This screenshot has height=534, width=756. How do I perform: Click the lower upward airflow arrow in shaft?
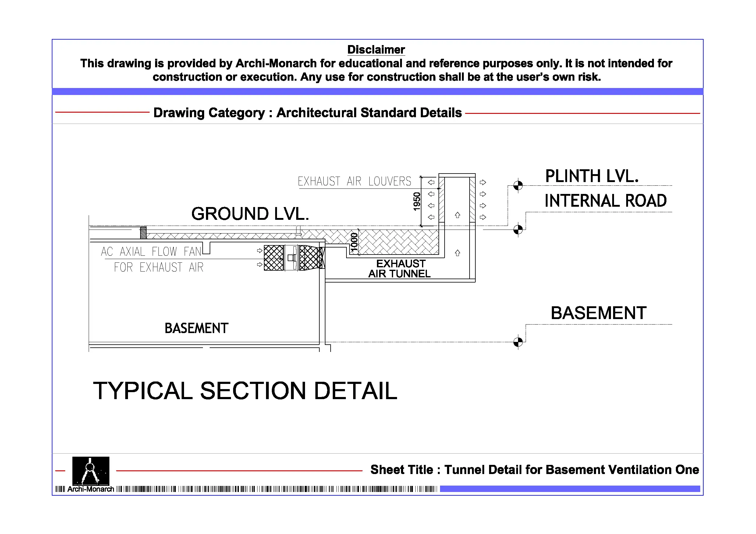457,253
